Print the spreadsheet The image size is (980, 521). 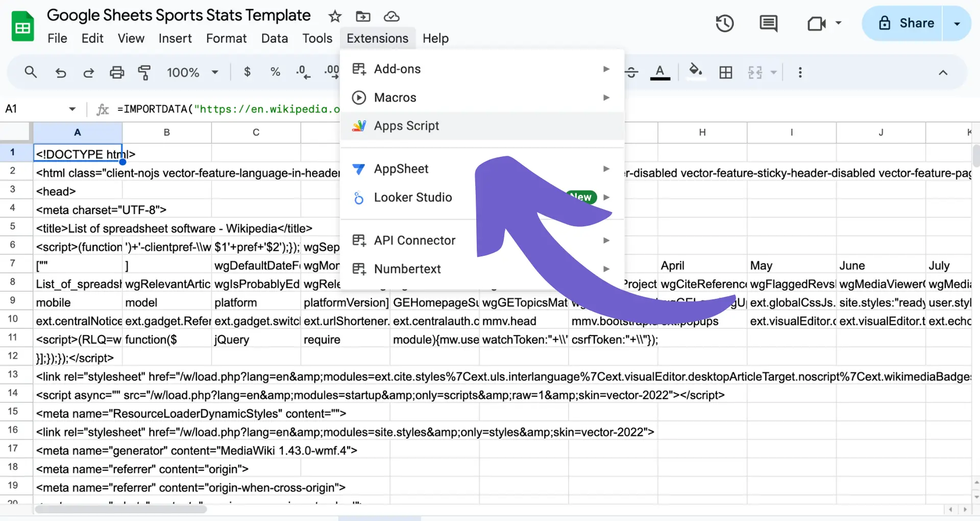click(x=117, y=73)
